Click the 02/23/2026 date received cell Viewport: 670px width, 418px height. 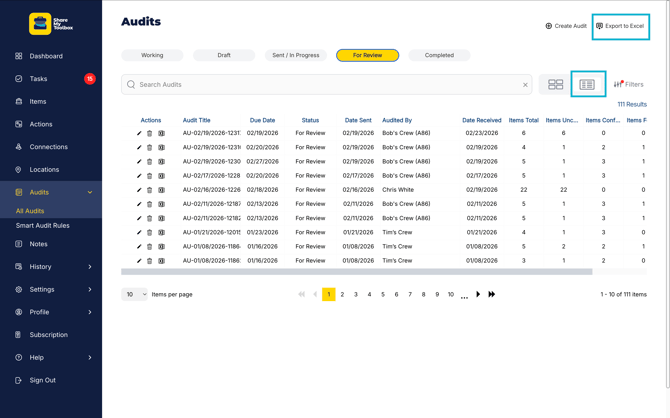pyautogui.click(x=482, y=133)
